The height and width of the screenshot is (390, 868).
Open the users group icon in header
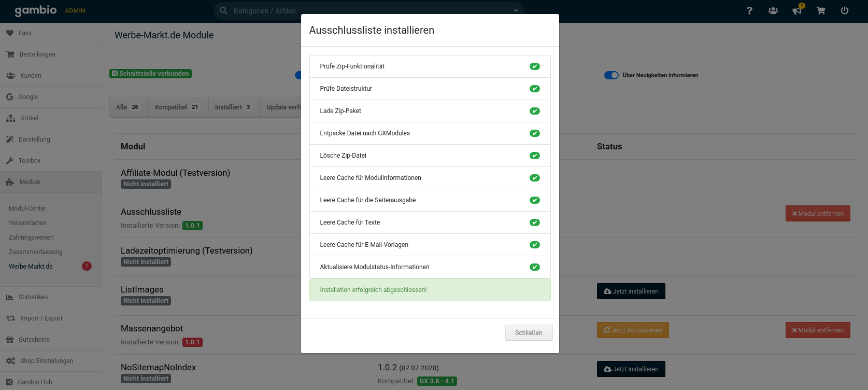coord(773,10)
